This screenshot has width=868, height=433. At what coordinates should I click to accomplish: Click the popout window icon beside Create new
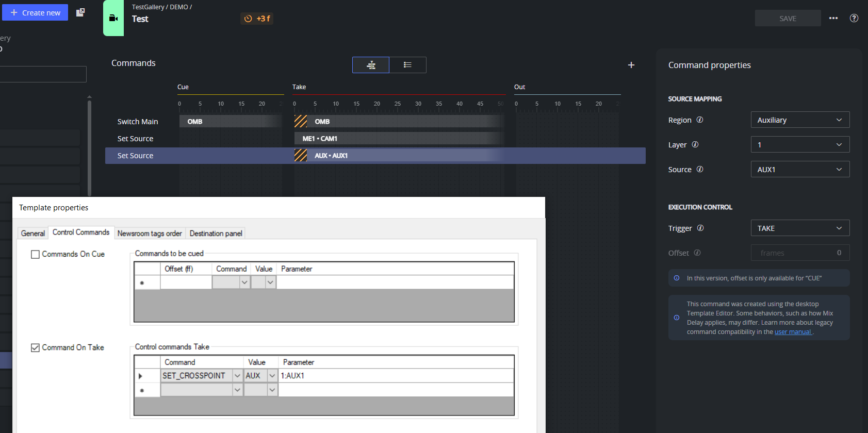click(80, 12)
